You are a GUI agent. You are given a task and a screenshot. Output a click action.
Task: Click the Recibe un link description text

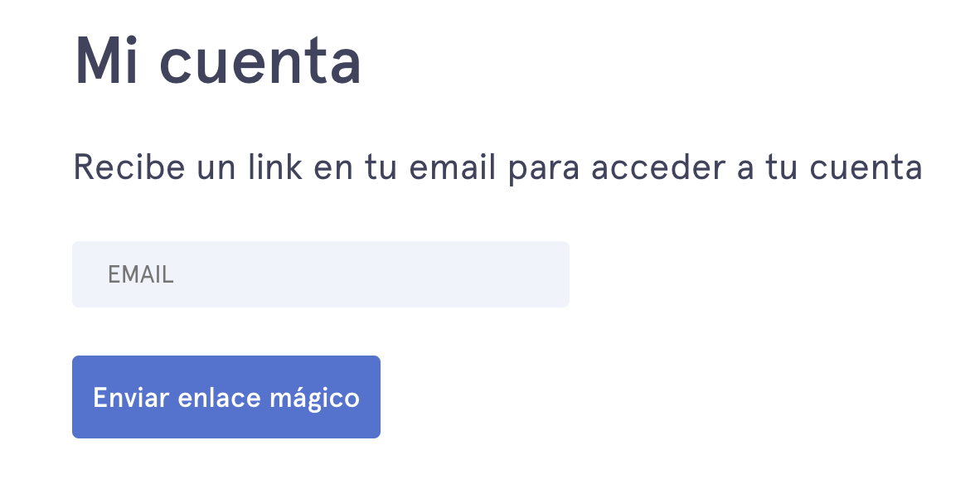coord(497,168)
